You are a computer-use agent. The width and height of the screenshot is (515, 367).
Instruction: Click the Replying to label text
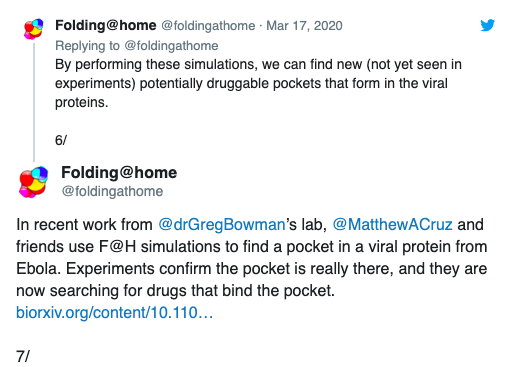pyautogui.click(x=87, y=46)
